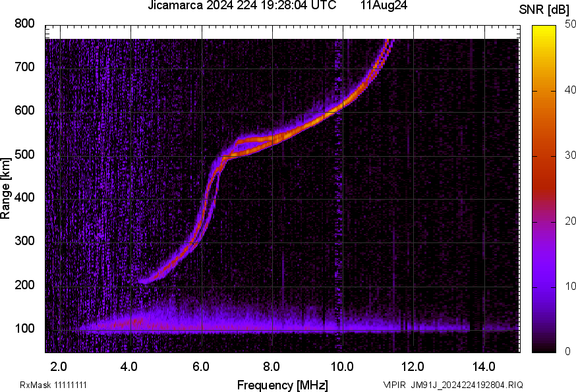
Task: Click the x-axis tick label '6.0'
Action: point(200,366)
